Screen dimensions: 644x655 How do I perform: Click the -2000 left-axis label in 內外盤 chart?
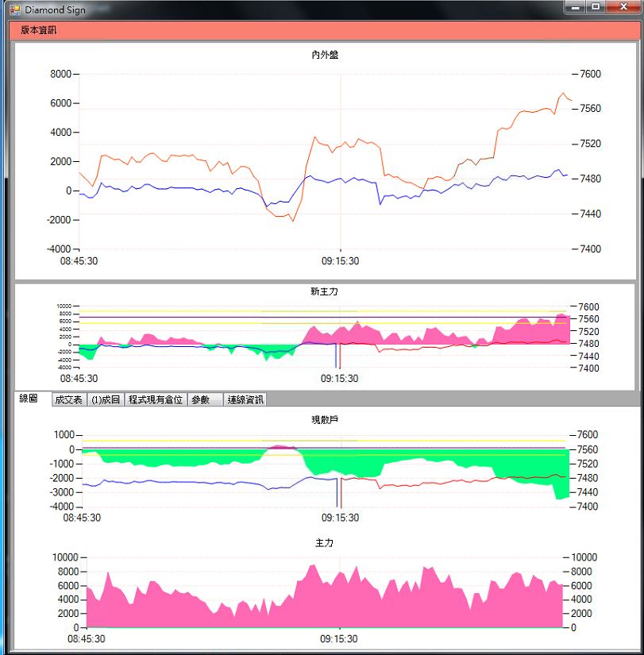pyautogui.click(x=59, y=220)
